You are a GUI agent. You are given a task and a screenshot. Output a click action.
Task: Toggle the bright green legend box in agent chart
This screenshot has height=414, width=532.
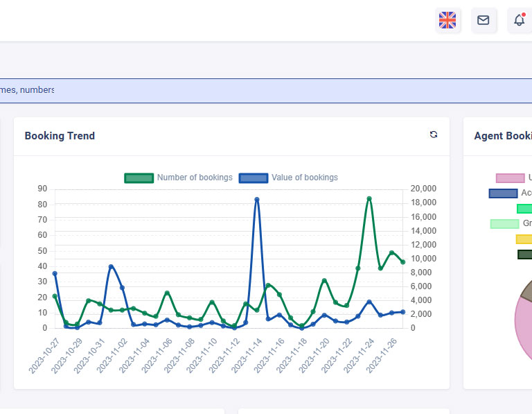pyautogui.click(x=524, y=208)
